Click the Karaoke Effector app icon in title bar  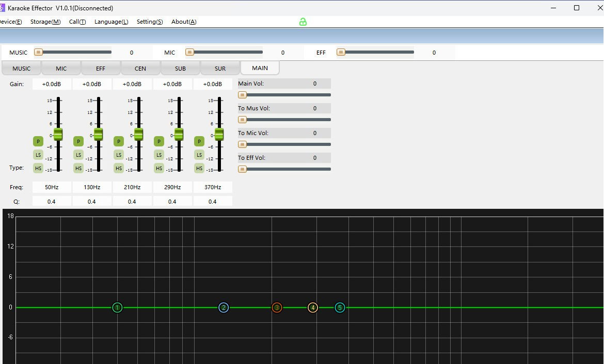(x=2, y=8)
